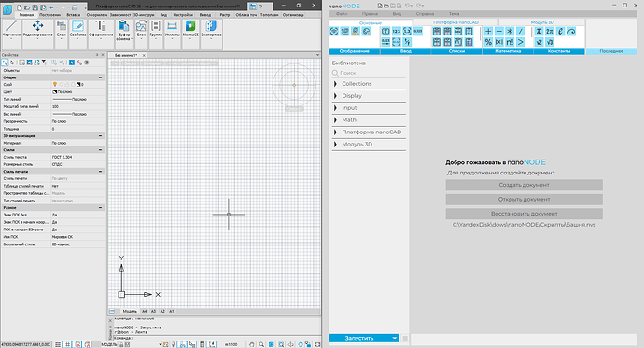Viewport: 644px width, 348px height.
Task: Click the open folder icon in nanoNODE title bar
Action: point(386,6)
